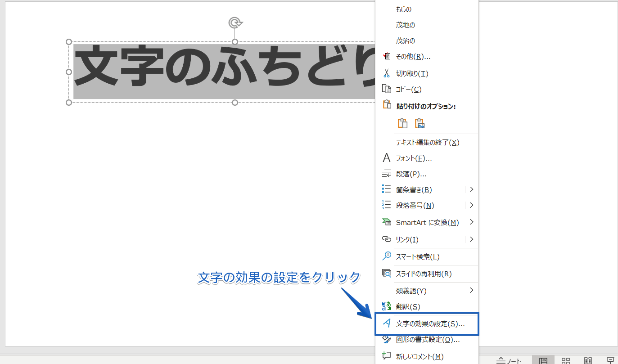Paste using the first paste option icon
This screenshot has width=618, height=364.
click(x=402, y=123)
